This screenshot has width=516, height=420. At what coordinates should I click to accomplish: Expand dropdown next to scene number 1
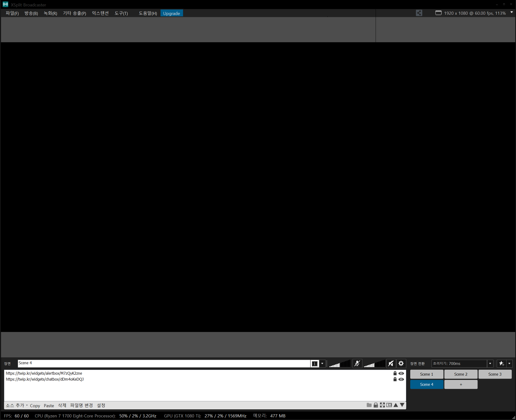[x=322, y=363]
